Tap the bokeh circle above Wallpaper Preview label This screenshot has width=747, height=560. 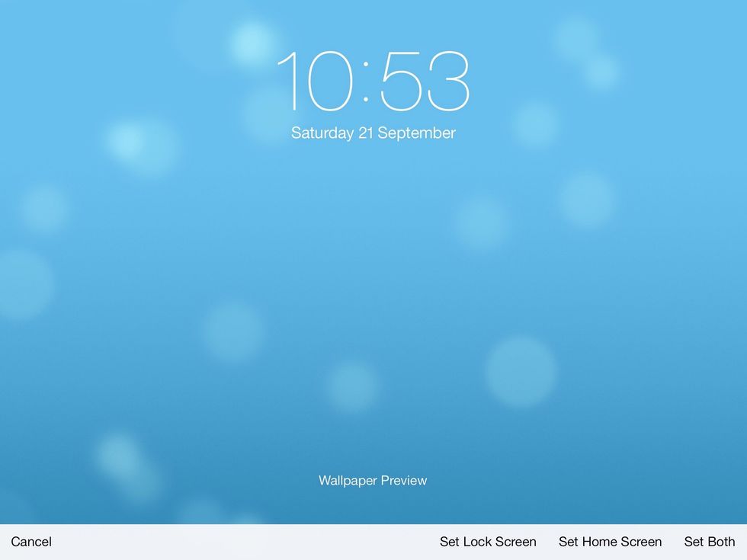tap(352, 386)
